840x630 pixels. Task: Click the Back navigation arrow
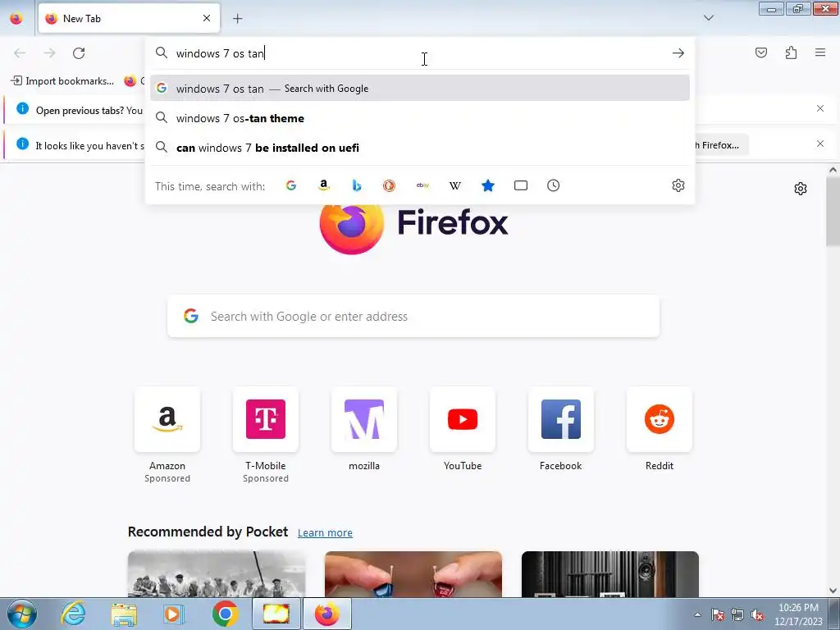[20, 53]
